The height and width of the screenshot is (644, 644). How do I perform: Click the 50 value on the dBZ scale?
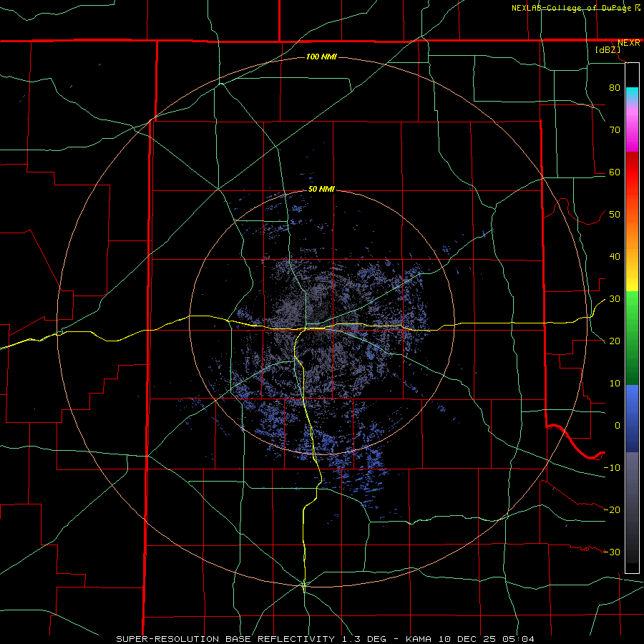[615, 215]
